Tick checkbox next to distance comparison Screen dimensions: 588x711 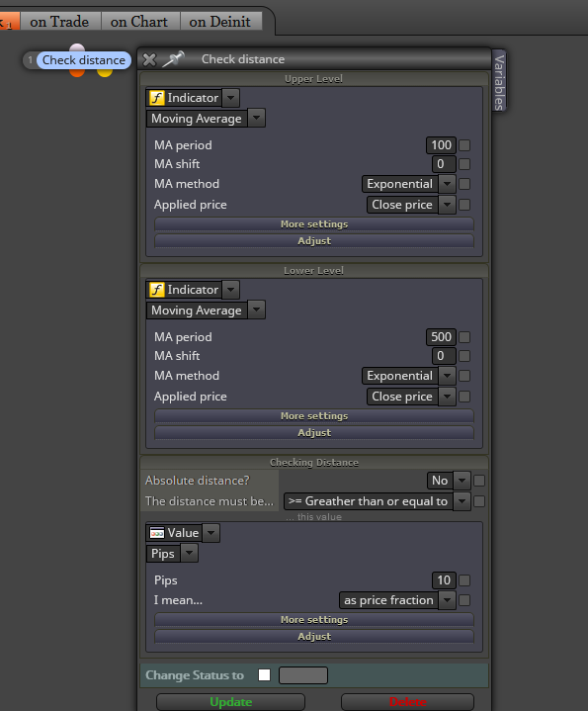479,501
